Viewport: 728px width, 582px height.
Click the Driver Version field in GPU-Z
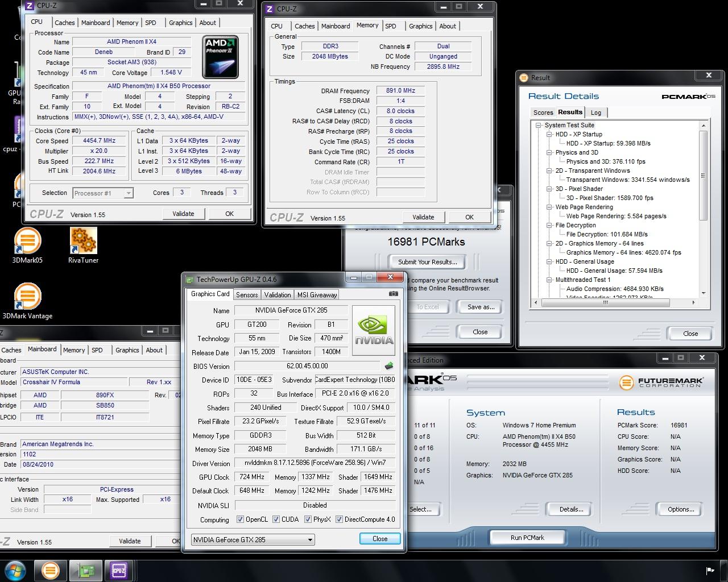pos(315,463)
